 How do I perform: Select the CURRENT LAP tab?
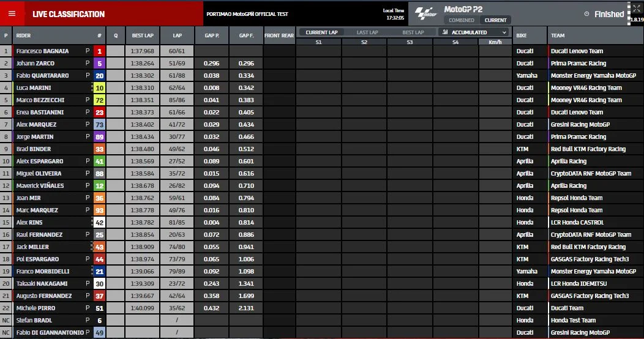coord(321,32)
